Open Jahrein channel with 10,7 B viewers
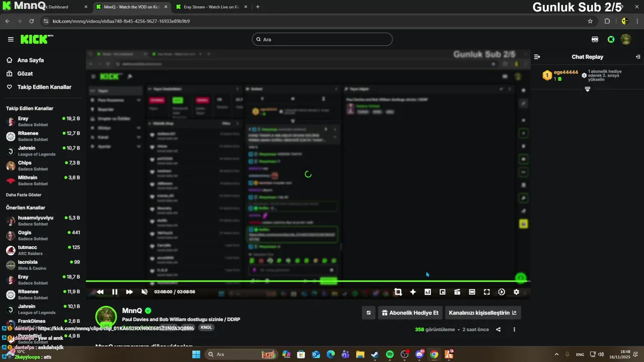The width and height of the screenshot is (644, 362). (43, 151)
